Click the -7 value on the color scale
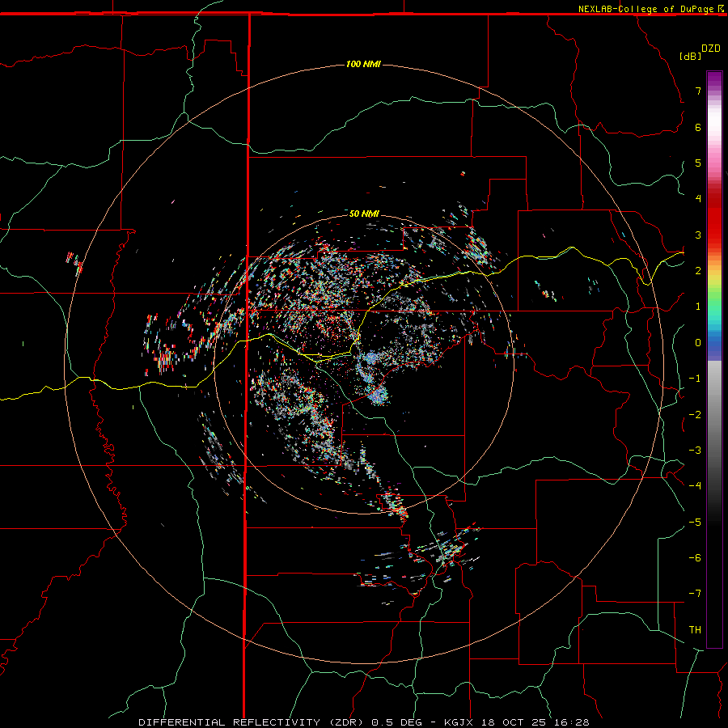The width and height of the screenshot is (728, 728). [695, 594]
